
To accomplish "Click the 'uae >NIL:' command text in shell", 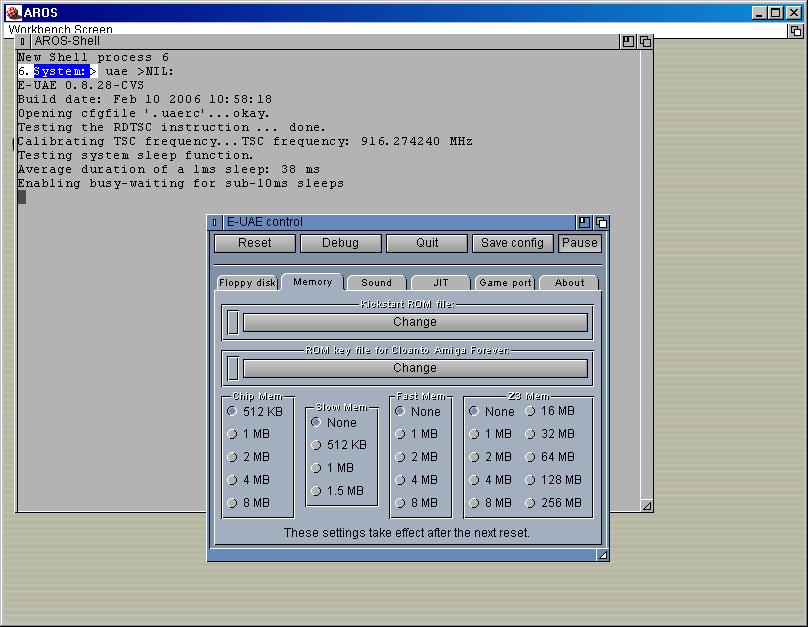I will tap(140, 72).
